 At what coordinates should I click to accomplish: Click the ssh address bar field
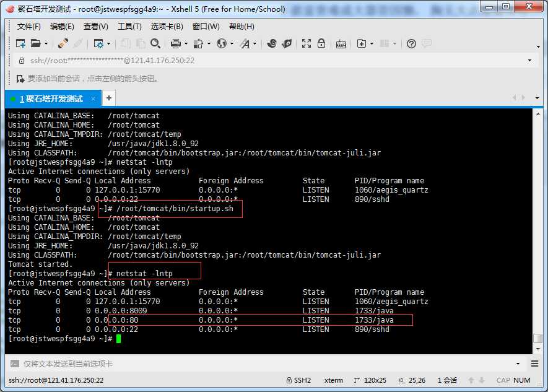point(272,61)
